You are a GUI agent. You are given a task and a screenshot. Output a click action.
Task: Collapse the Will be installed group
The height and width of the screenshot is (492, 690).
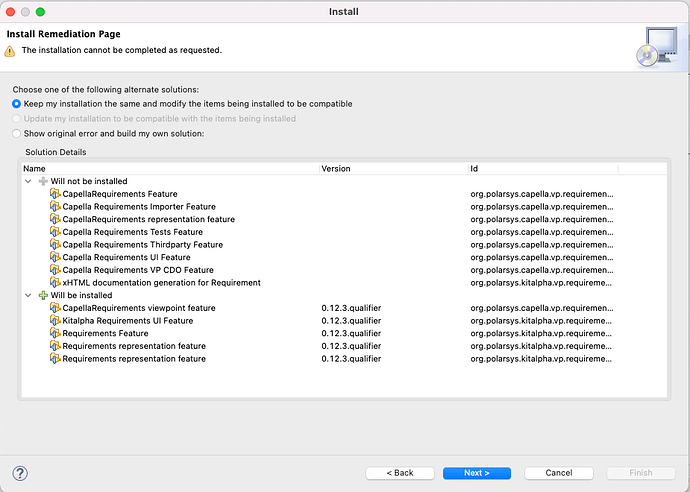(x=28, y=295)
